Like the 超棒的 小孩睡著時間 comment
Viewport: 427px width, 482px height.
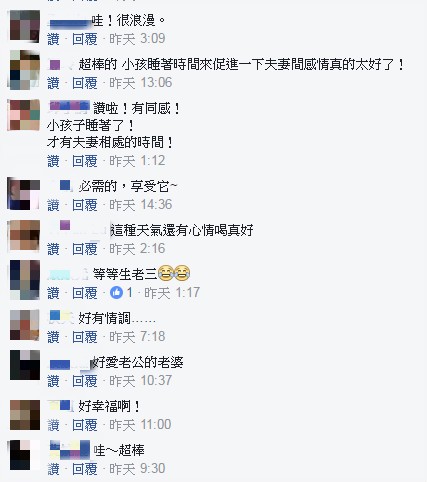[x=53, y=83]
